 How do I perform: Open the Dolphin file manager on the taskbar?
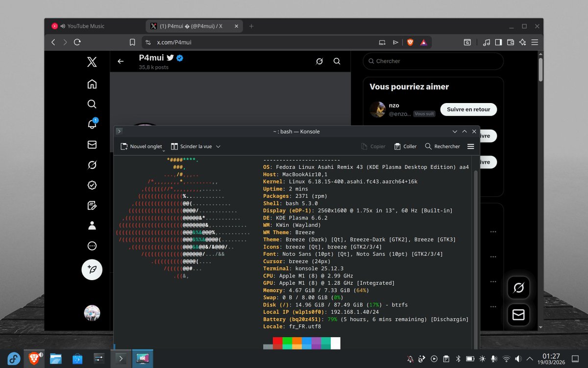click(55, 359)
